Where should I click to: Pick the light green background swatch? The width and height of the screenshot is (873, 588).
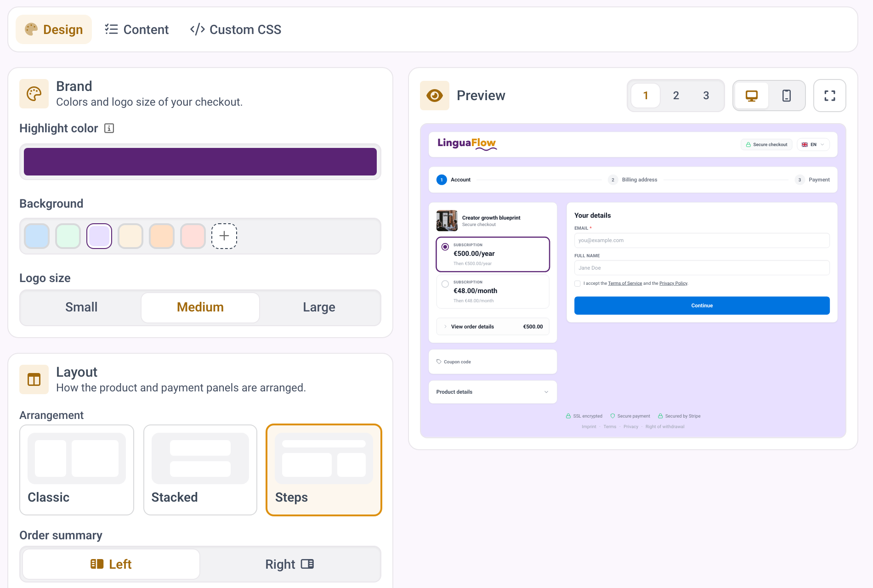pos(68,236)
